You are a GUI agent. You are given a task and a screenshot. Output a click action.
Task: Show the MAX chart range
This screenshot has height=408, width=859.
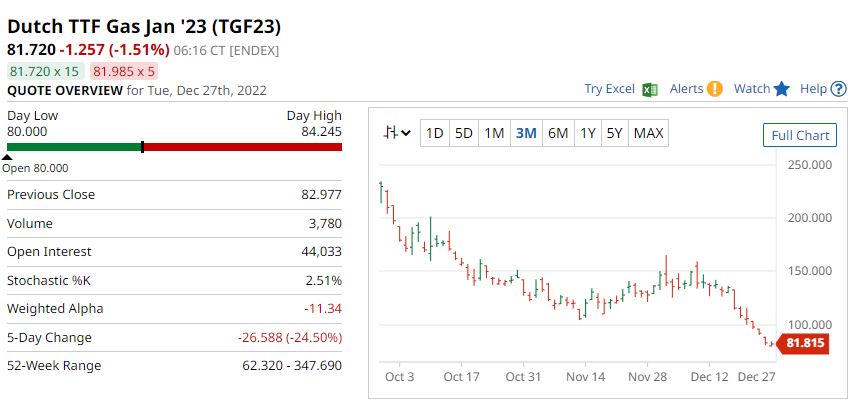(x=648, y=133)
